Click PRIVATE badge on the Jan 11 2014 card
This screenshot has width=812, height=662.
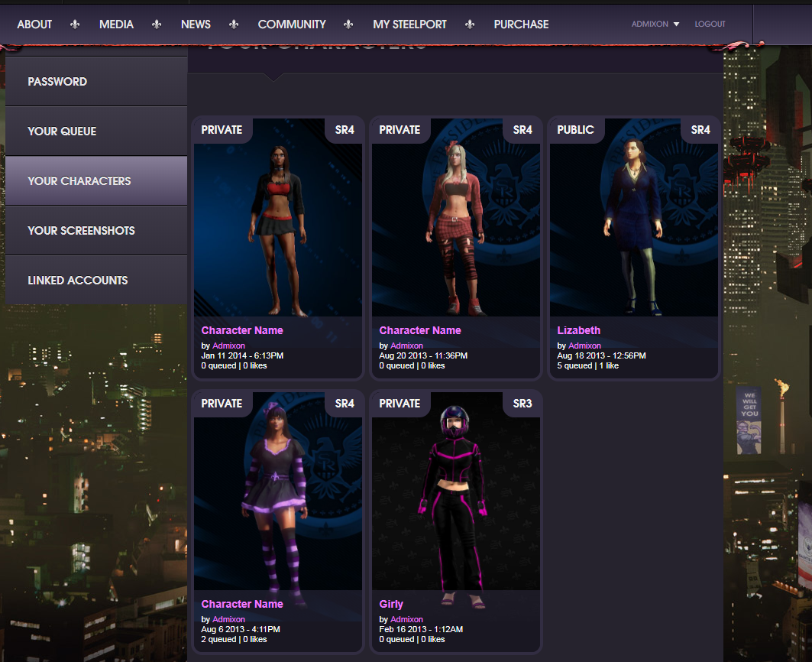(x=222, y=130)
